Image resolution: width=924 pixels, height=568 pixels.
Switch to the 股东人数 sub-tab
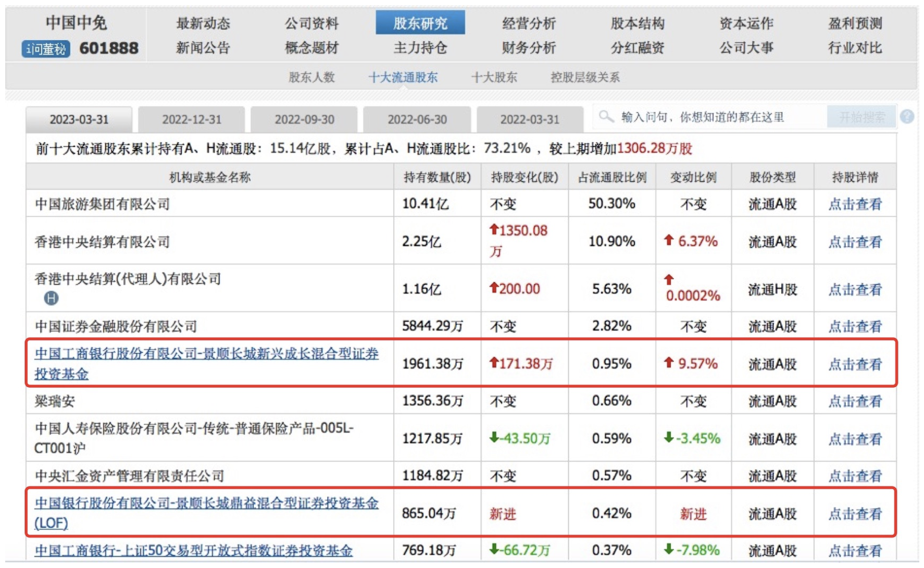click(x=311, y=77)
